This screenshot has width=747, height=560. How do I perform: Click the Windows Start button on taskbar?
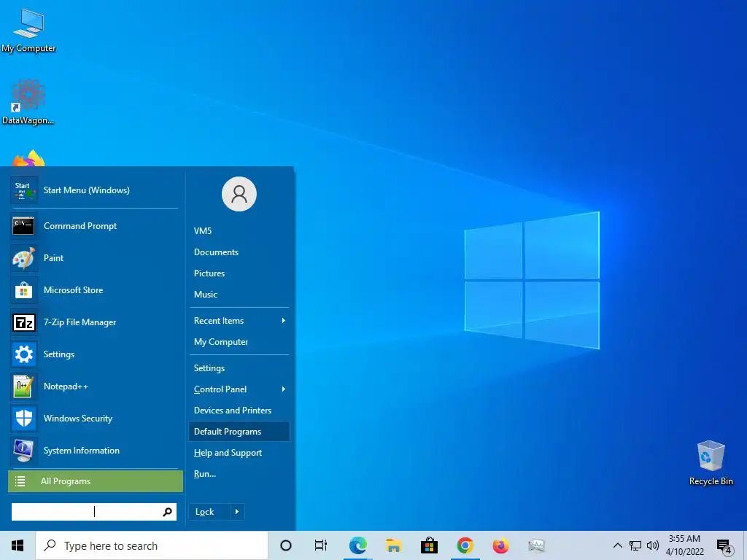[18, 545]
